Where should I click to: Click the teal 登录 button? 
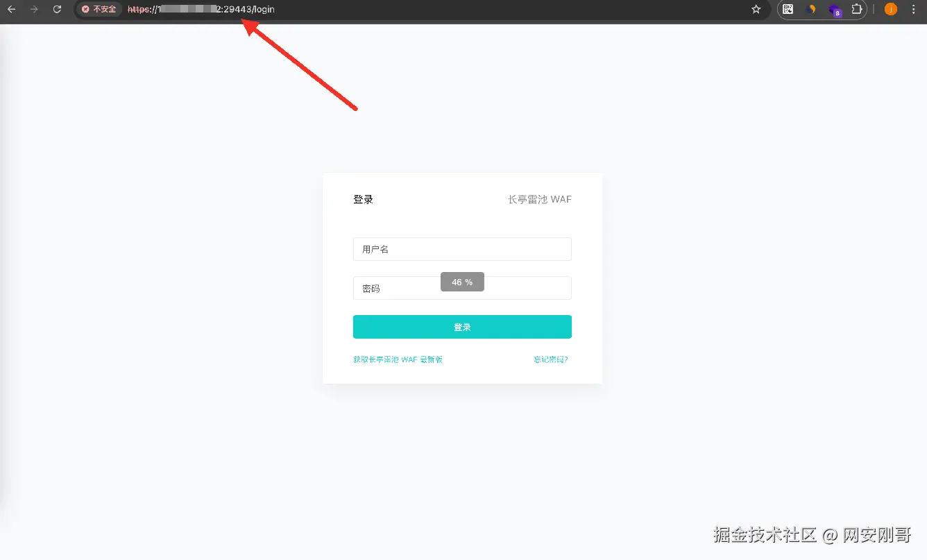(x=462, y=327)
